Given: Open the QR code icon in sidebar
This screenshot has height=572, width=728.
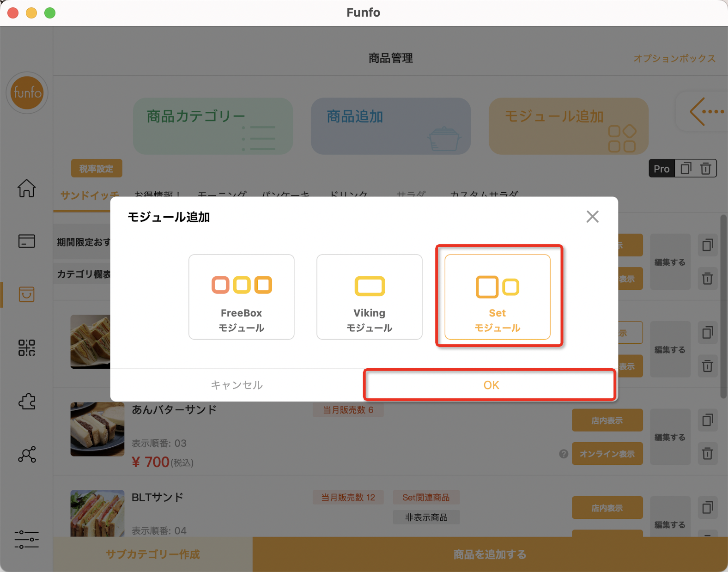Looking at the screenshot, I should click(x=27, y=347).
